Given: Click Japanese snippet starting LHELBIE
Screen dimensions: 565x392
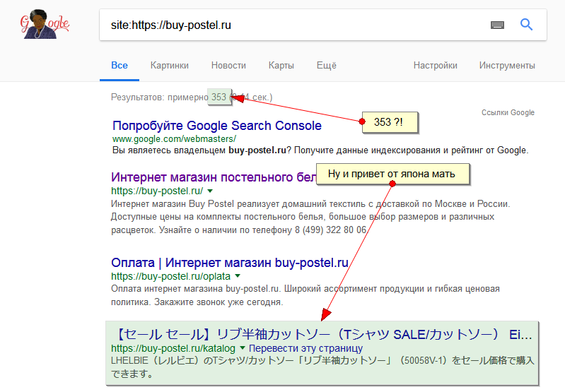Looking at the screenshot, I should click(x=322, y=367).
